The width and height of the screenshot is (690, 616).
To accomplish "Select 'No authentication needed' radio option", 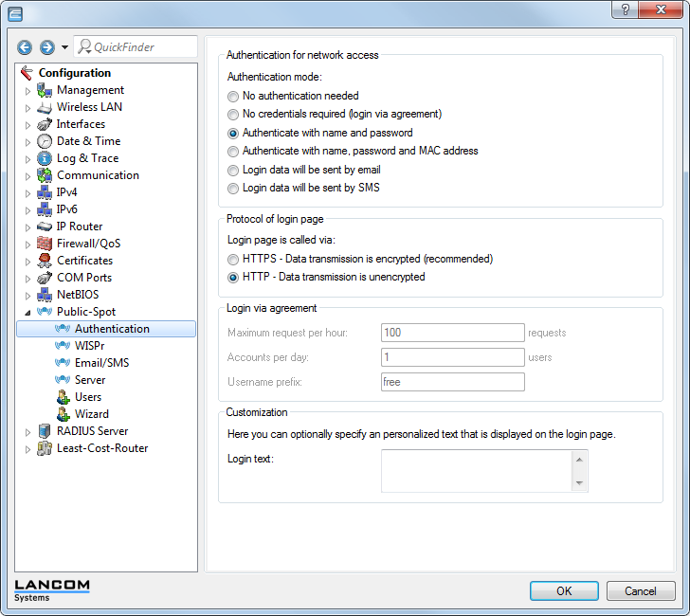I will click(x=233, y=96).
